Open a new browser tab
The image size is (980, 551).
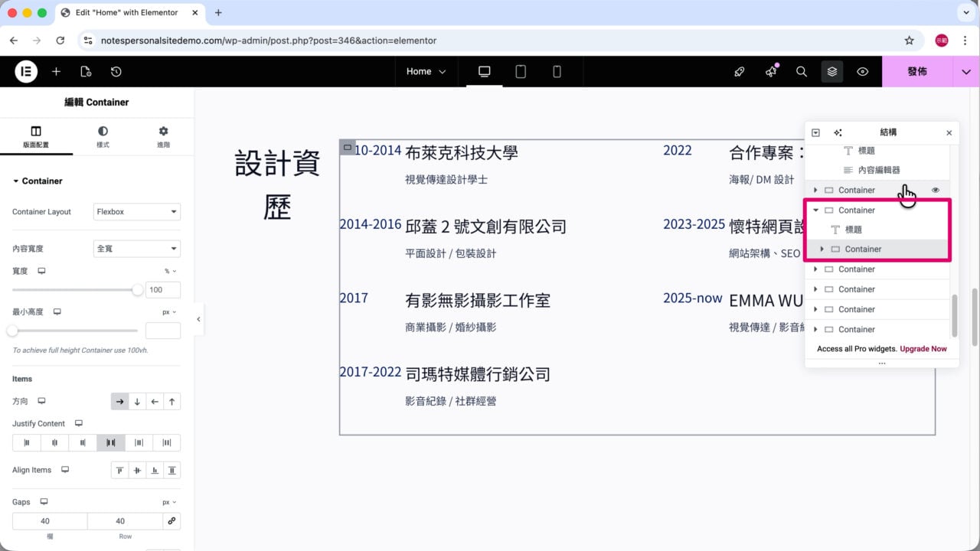[x=218, y=13]
